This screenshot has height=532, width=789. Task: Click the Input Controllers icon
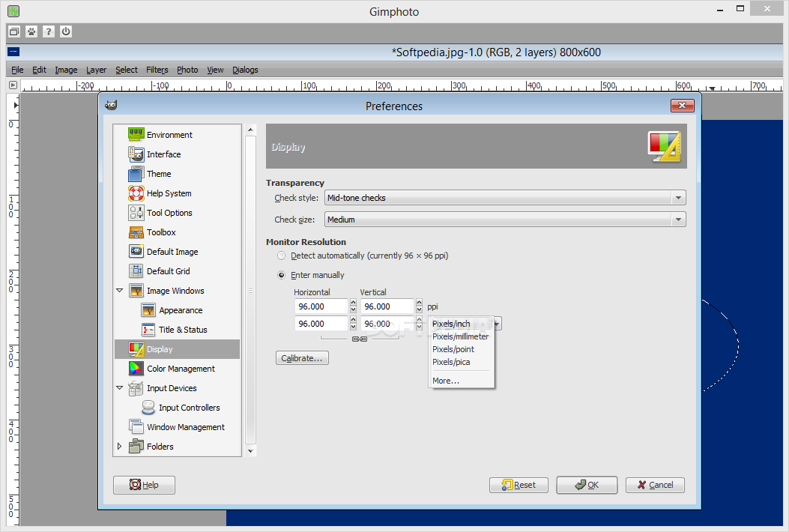148,407
